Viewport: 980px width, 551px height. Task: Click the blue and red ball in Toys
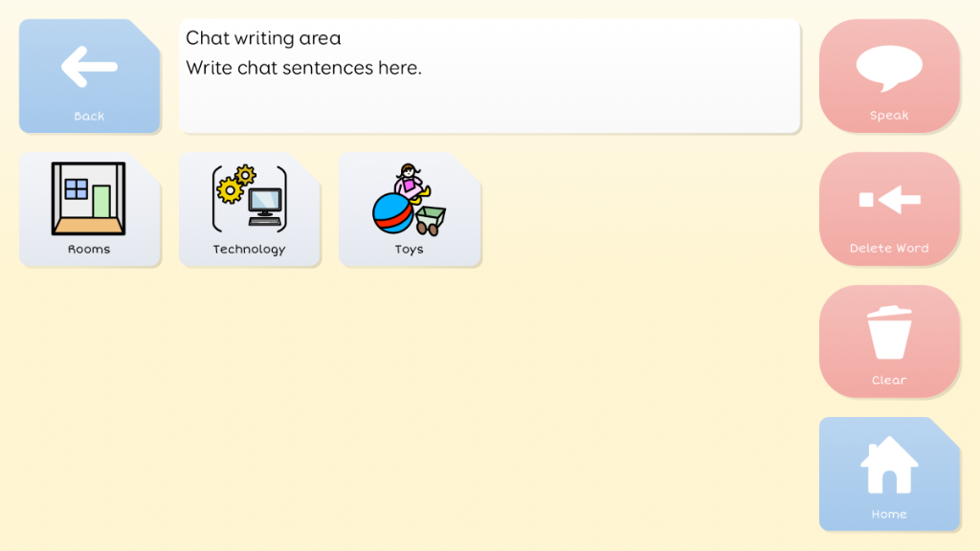pos(392,214)
